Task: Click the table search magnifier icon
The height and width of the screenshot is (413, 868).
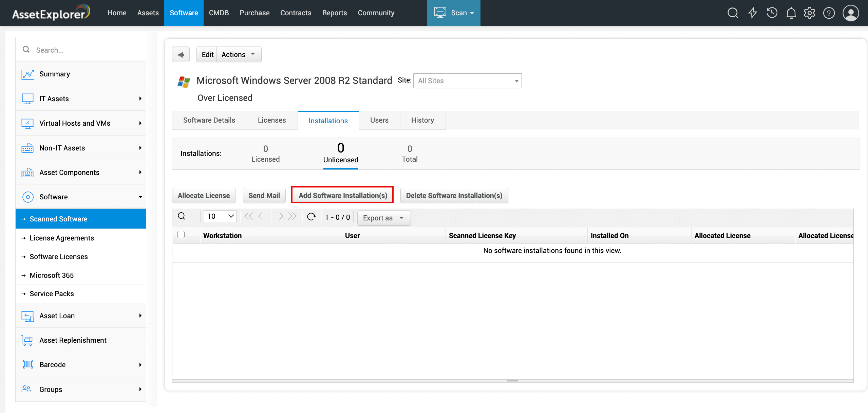Action: 182,216
